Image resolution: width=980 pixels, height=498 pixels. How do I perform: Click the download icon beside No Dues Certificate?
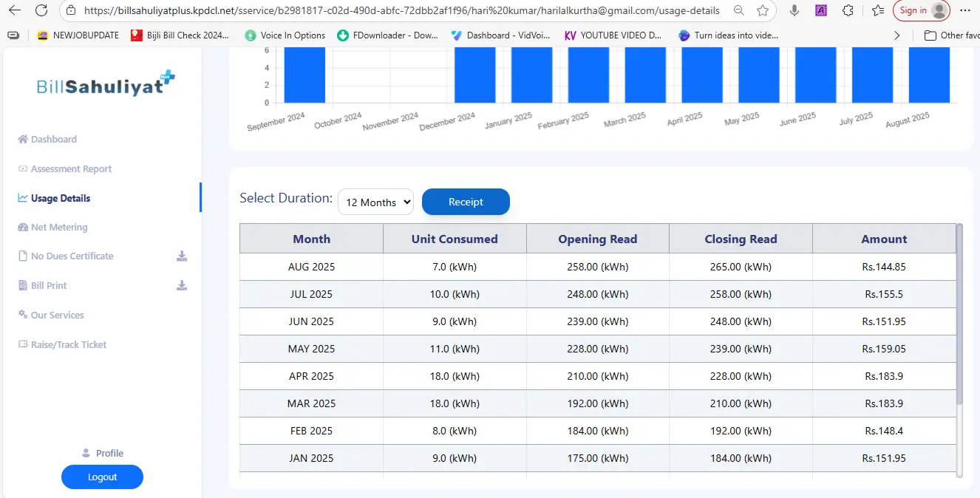pos(182,256)
